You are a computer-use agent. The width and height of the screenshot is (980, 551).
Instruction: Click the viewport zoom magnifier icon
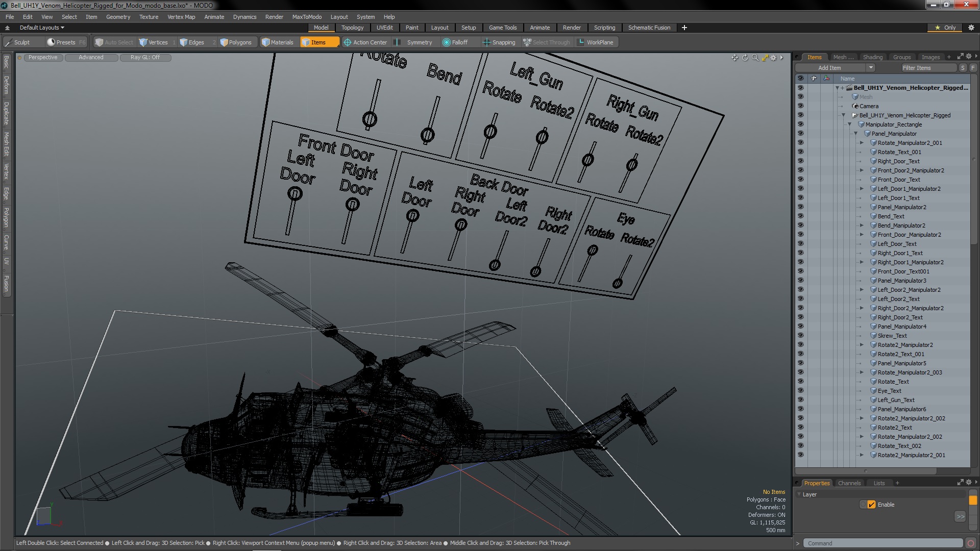point(755,58)
